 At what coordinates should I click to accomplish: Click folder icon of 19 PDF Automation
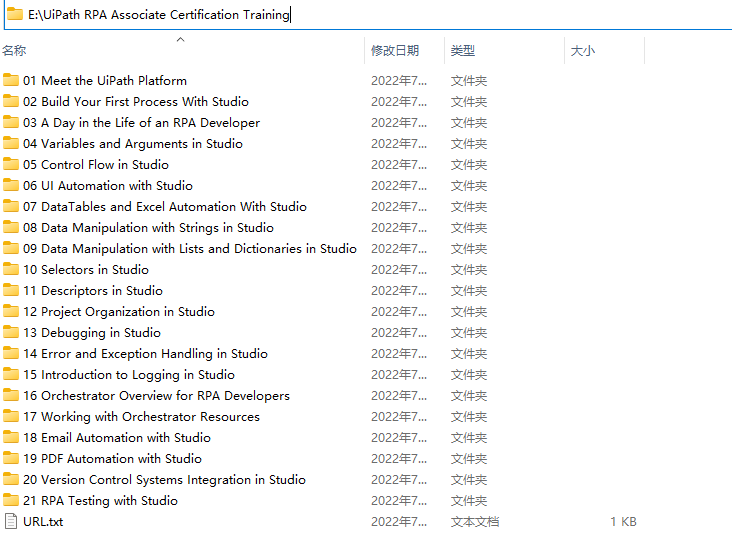(x=11, y=459)
